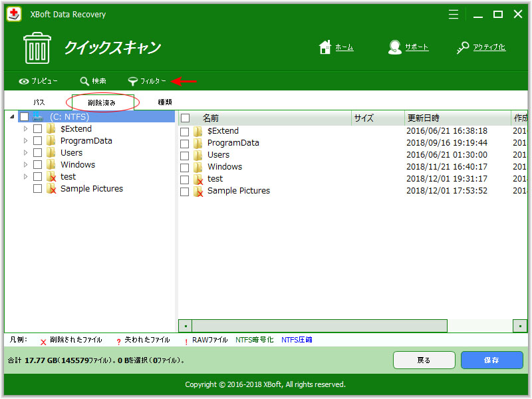The height and width of the screenshot is (399, 532).
Task: Open the サポート link
Action: tap(417, 47)
